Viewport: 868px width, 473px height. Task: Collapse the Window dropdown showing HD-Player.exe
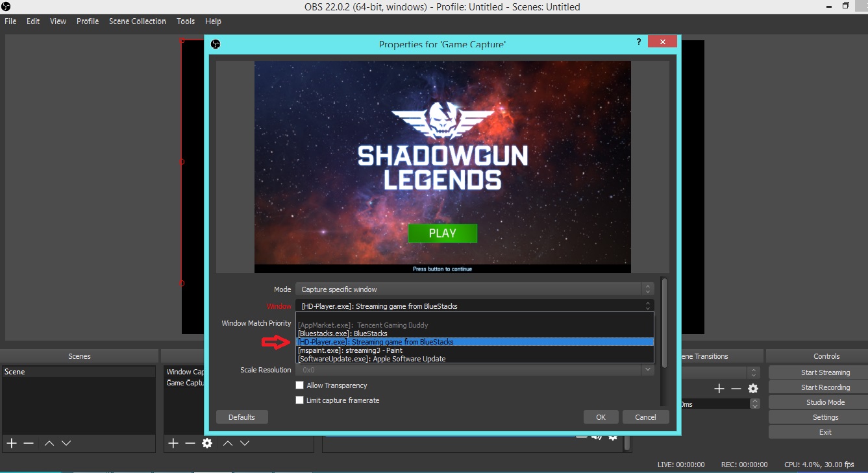[x=474, y=306]
